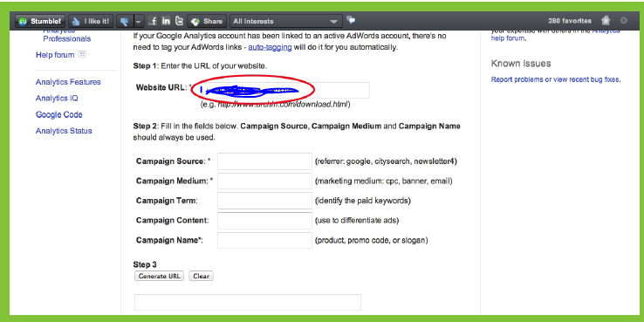
Task: Click the Generate URL button
Action: (160, 276)
